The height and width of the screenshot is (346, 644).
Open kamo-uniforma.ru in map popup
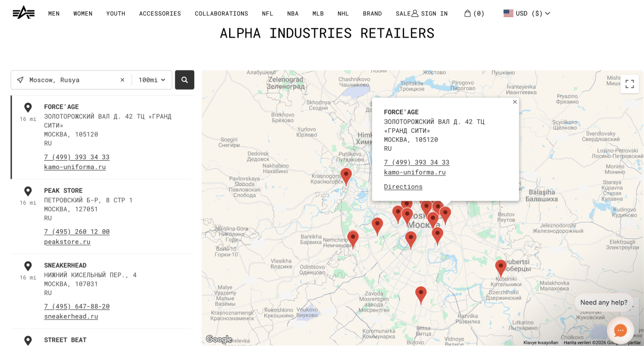coord(415,172)
